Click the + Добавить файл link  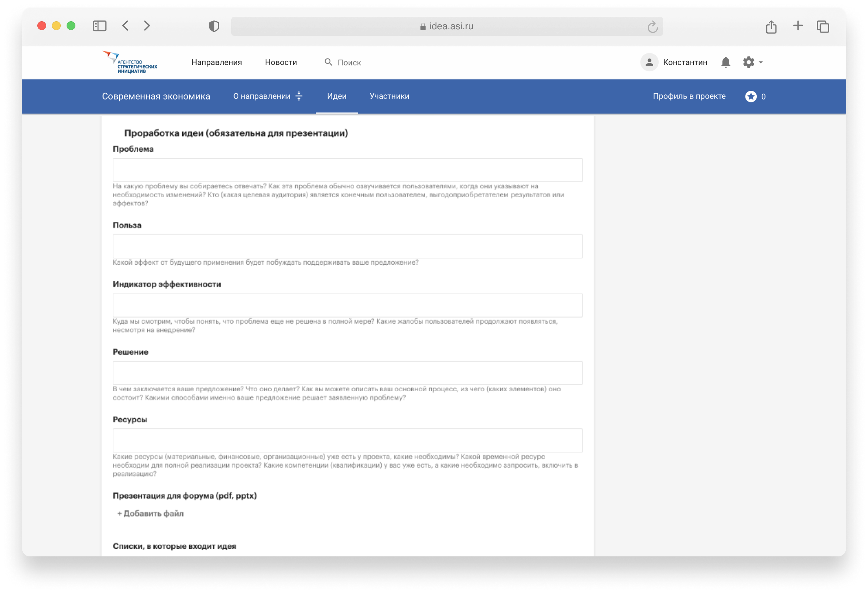(x=150, y=514)
